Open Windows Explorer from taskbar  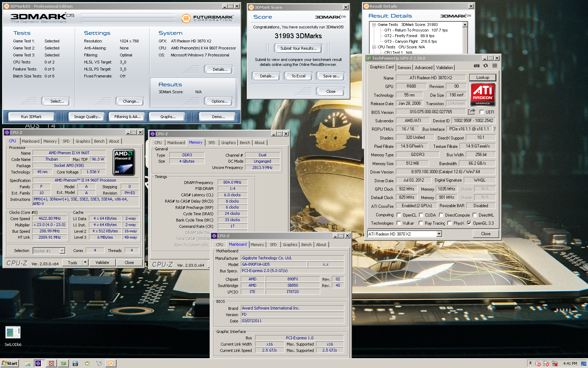coord(27,363)
